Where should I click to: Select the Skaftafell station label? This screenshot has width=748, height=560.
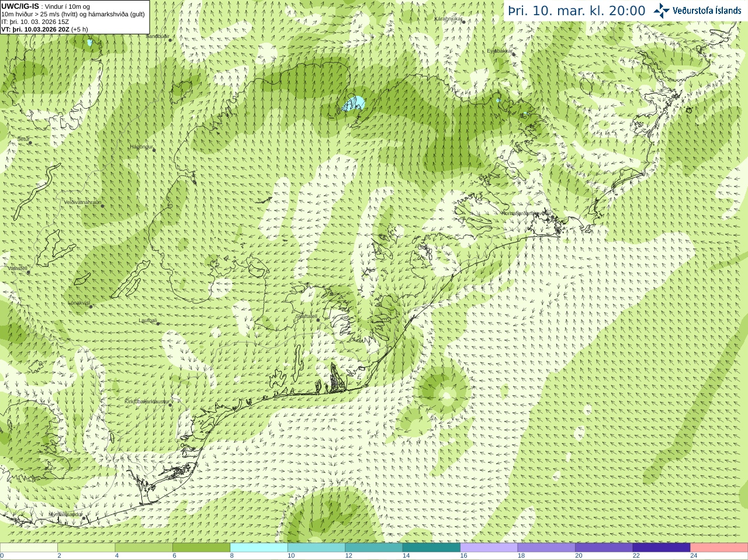(x=306, y=316)
